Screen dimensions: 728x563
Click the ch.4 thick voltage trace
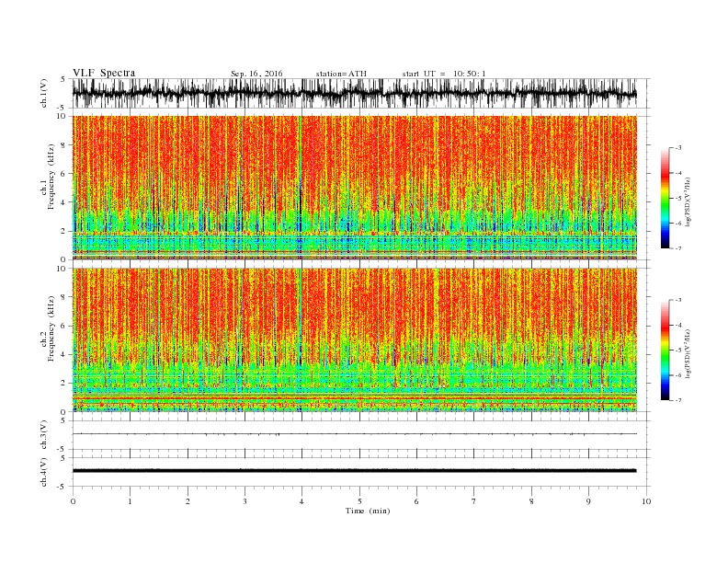tap(354, 471)
